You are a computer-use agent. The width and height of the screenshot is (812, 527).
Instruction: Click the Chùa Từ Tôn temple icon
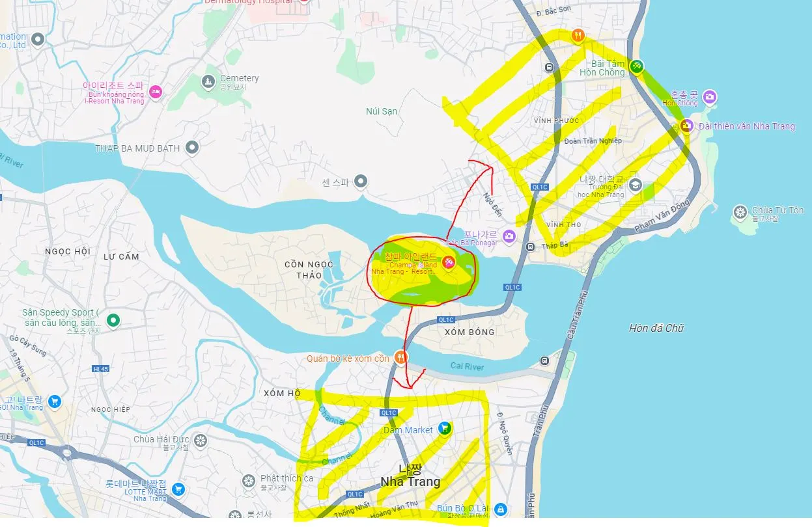(740, 211)
